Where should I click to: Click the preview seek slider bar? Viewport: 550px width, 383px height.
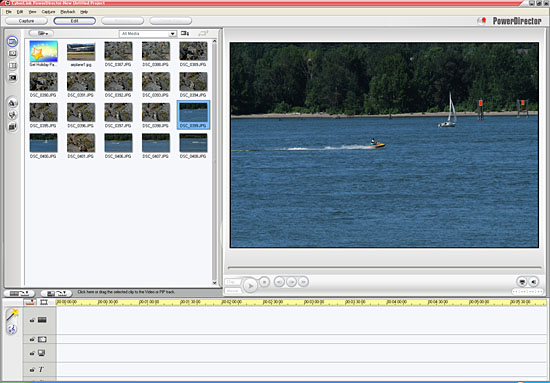(x=384, y=268)
